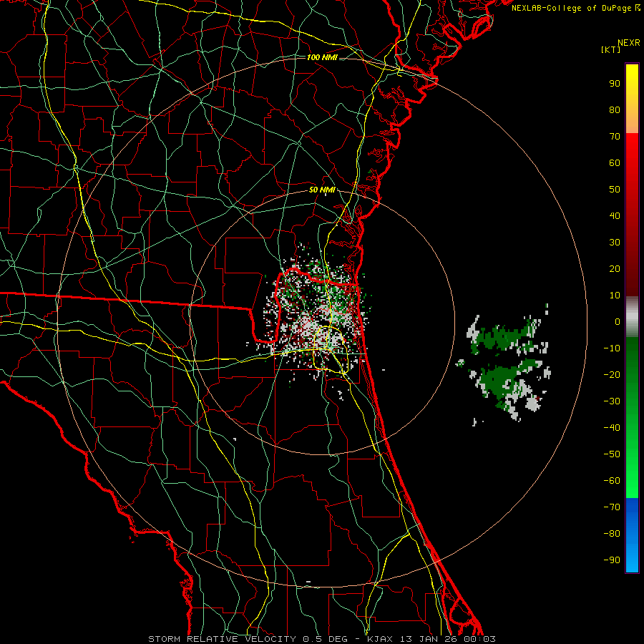Click the 20 value on the velocity scale

coord(615,268)
